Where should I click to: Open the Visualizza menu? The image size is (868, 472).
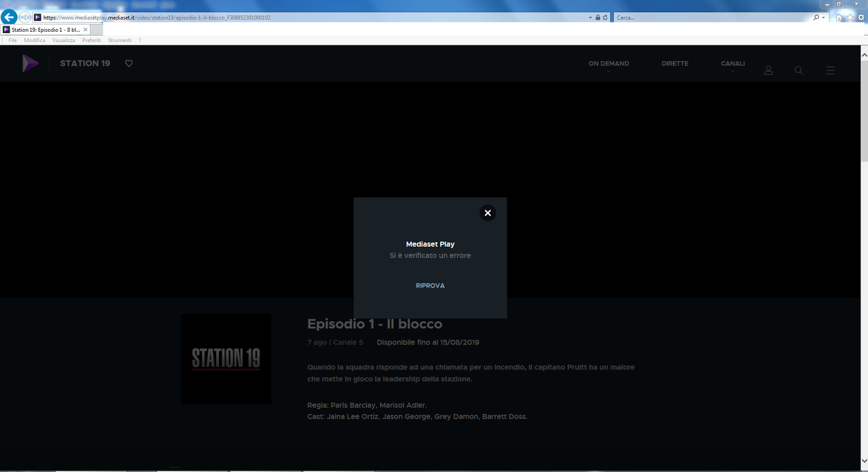64,41
